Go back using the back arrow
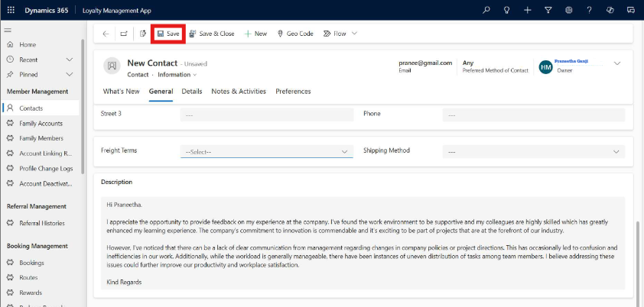The height and width of the screenshot is (307, 644). [106, 34]
